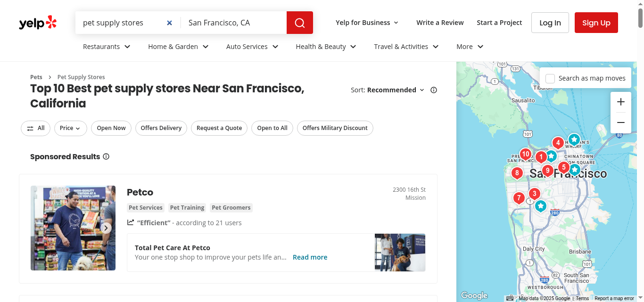Image resolution: width=644 pixels, height=302 pixels.
Task: Click the Pet Services tag
Action: pos(146,208)
